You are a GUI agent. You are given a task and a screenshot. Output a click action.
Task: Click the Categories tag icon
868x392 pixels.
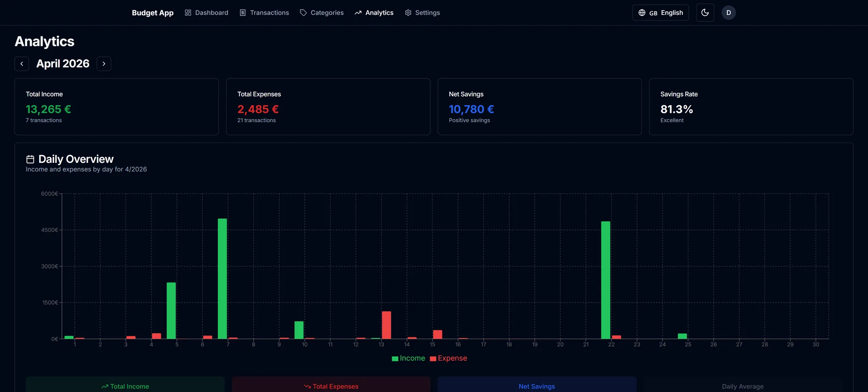click(x=303, y=13)
